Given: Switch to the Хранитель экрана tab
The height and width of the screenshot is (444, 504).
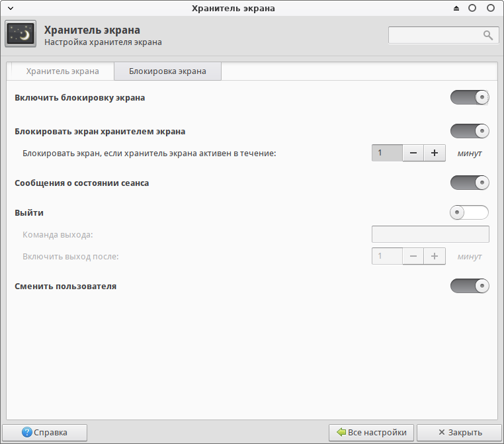Looking at the screenshot, I should tap(62, 71).
